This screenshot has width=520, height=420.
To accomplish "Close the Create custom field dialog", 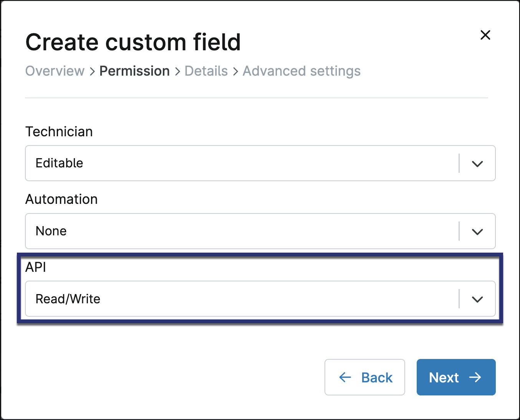I will click(x=485, y=35).
